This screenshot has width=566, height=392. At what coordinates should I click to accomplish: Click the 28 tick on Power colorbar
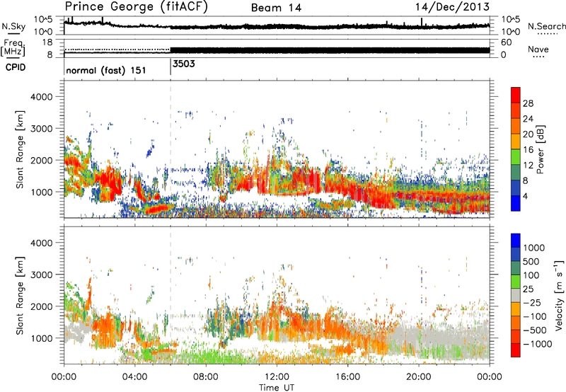528,103
